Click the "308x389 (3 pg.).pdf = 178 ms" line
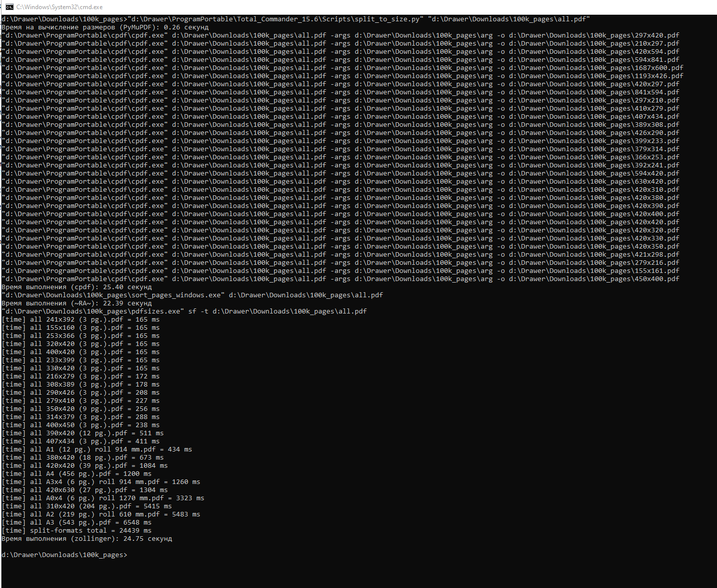717x588 pixels. tap(81, 385)
